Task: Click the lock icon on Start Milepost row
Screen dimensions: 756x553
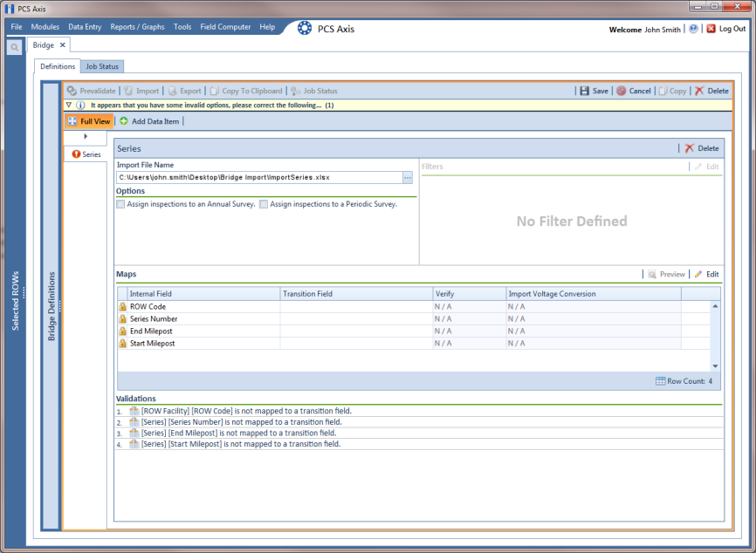Action: point(122,344)
